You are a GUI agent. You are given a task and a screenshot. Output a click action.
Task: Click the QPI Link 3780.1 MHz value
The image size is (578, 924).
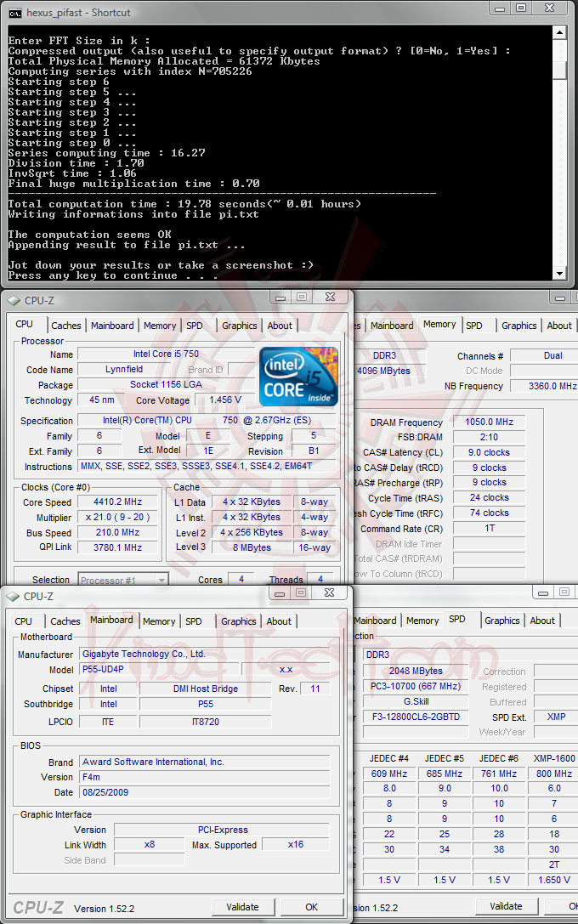click(118, 547)
